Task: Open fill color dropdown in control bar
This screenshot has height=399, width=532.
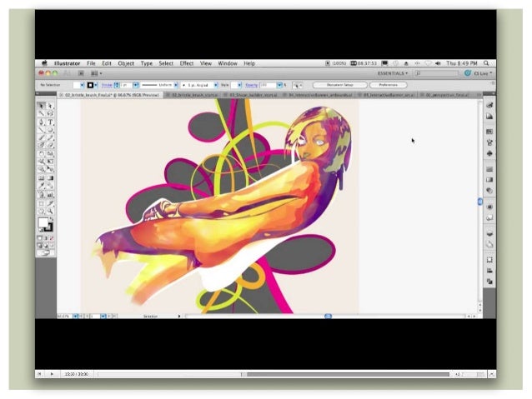Action: (x=82, y=85)
